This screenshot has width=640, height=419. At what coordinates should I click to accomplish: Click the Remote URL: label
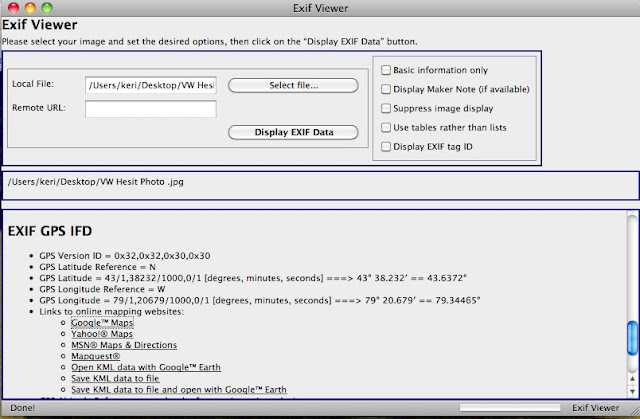39,108
